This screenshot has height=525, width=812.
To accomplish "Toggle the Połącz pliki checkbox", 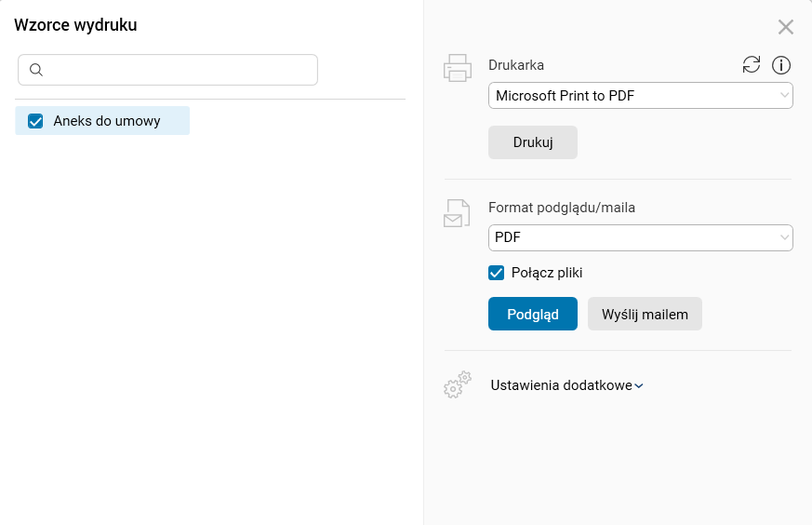I will pos(497,273).
